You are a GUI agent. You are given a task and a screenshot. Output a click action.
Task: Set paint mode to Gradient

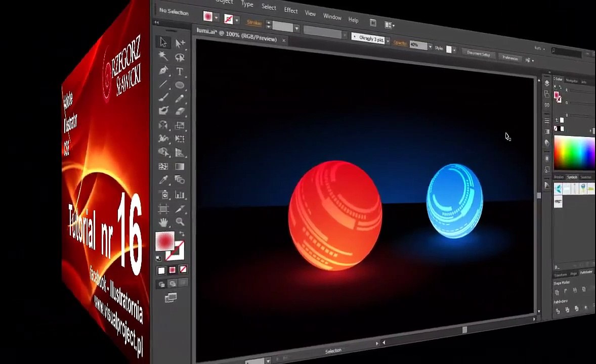click(172, 270)
